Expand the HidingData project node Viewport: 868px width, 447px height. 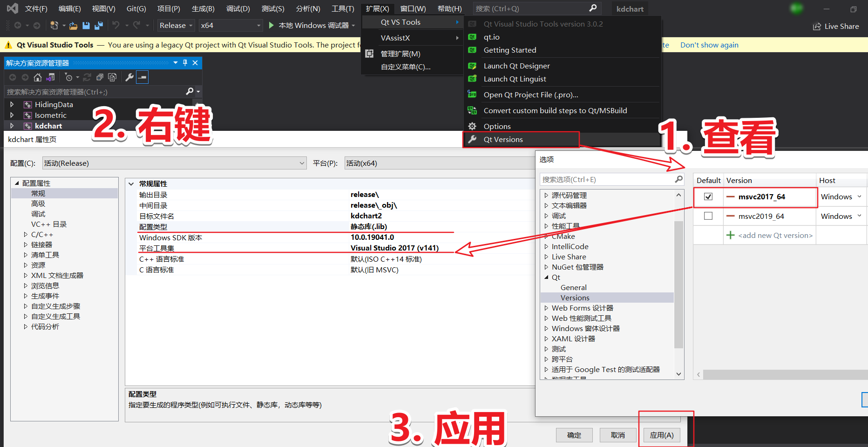point(12,104)
